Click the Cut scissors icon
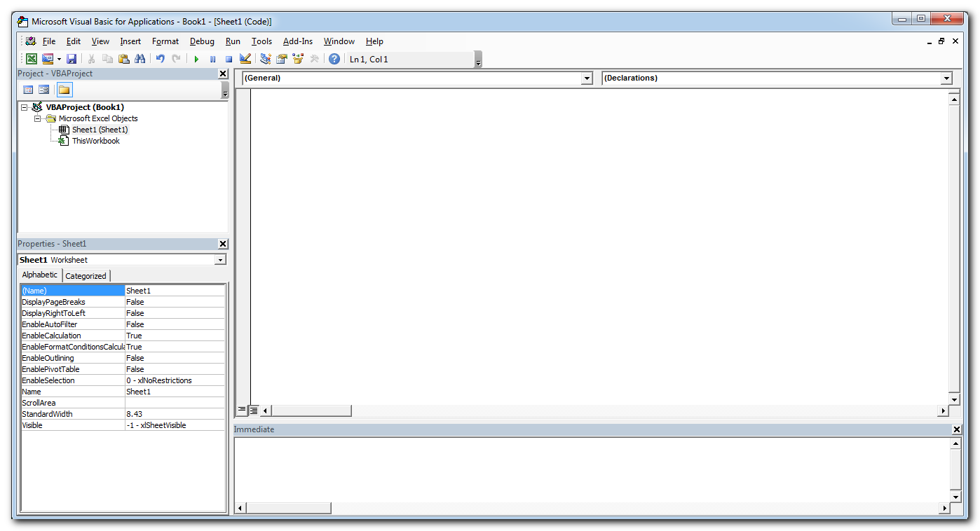Screen dimensions: 980x531 pyautogui.click(x=91, y=60)
